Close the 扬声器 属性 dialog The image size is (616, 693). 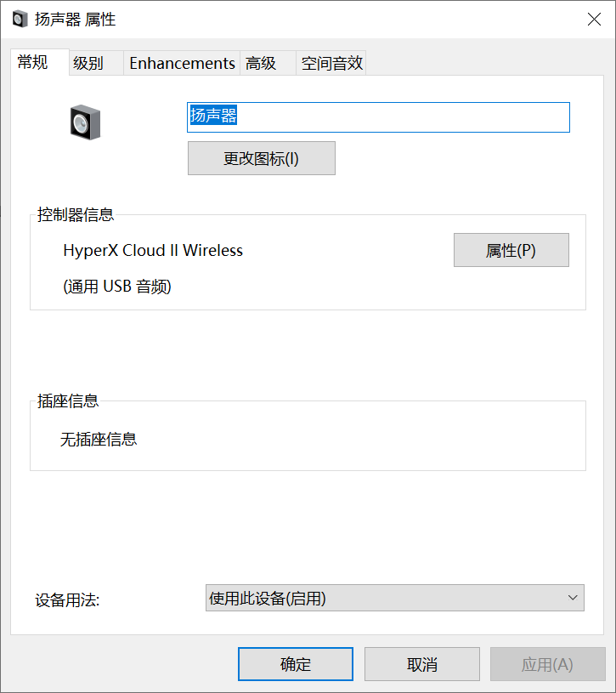pyautogui.click(x=594, y=20)
